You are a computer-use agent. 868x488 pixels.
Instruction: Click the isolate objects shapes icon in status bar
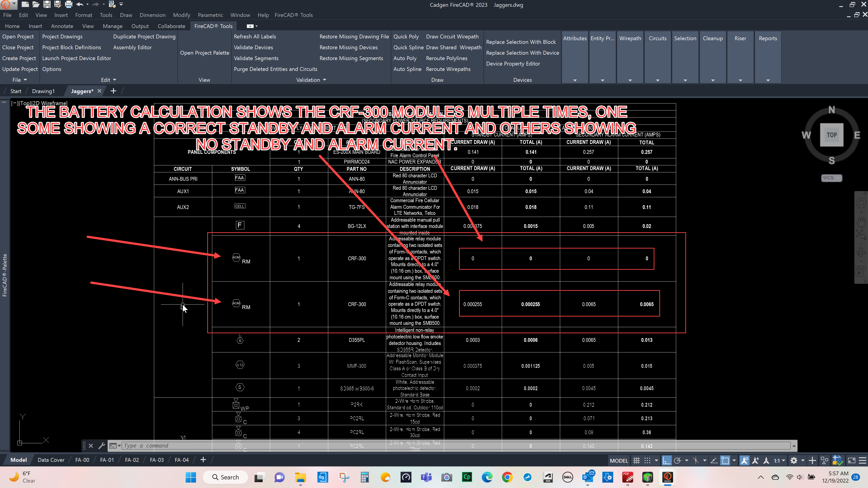tap(825, 460)
